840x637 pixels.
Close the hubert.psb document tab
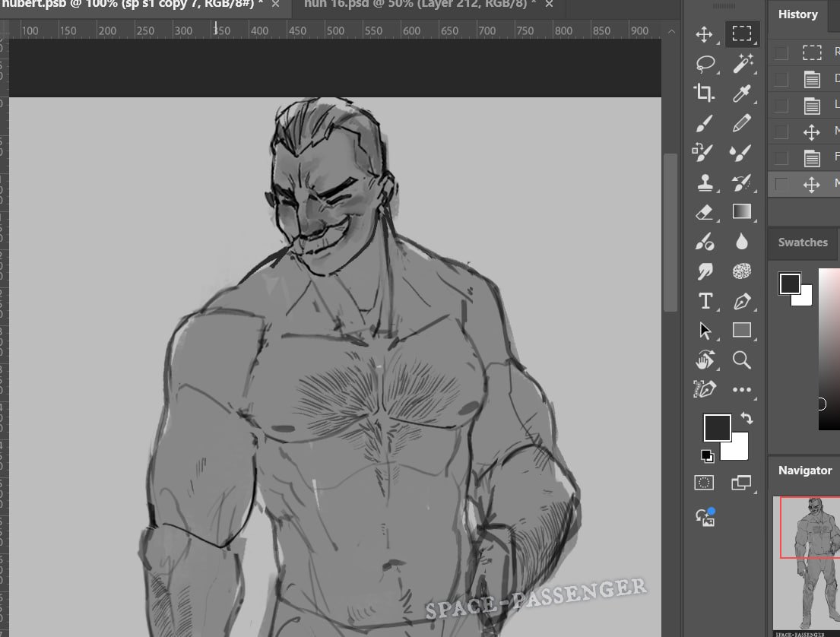[275, 5]
